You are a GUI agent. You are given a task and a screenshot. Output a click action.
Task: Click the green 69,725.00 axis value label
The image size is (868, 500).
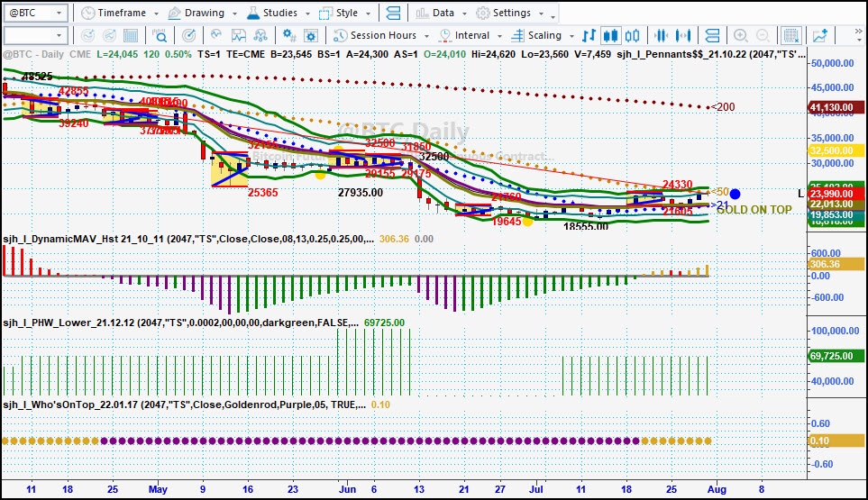pyautogui.click(x=836, y=356)
